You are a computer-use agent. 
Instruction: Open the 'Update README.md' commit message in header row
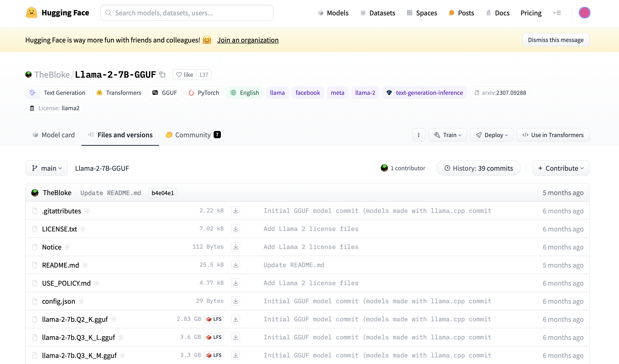[111, 193]
